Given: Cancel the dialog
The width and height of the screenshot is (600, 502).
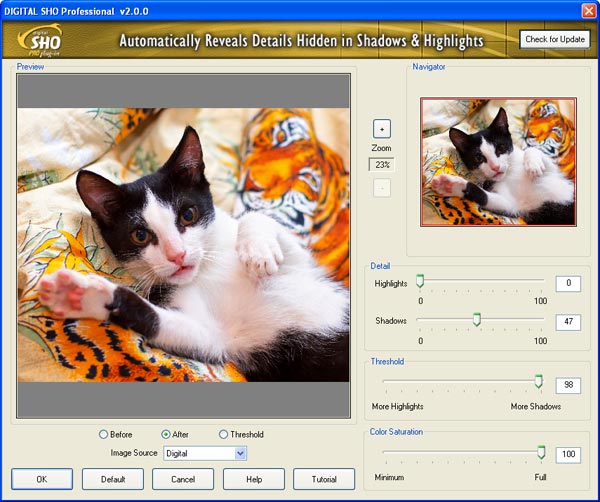Looking at the screenshot, I should tap(183, 479).
